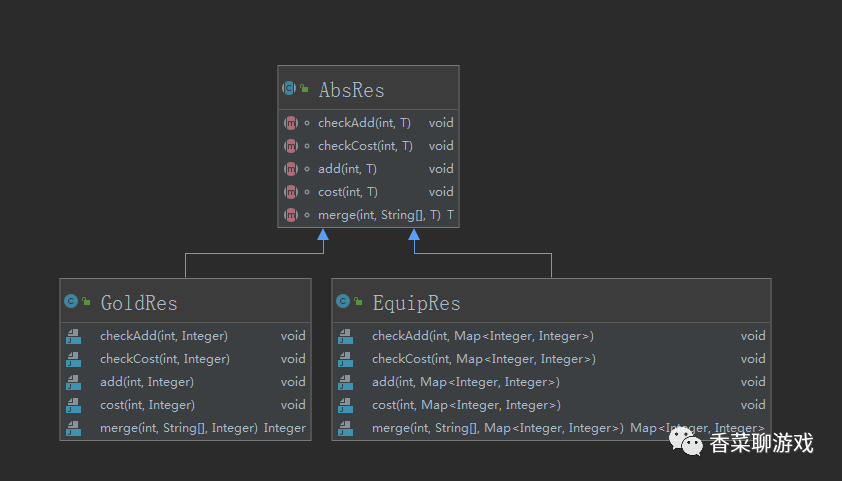Click the public-access lock icon next to GoldRes
This screenshot has height=481, width=842.
coord(86,301)
